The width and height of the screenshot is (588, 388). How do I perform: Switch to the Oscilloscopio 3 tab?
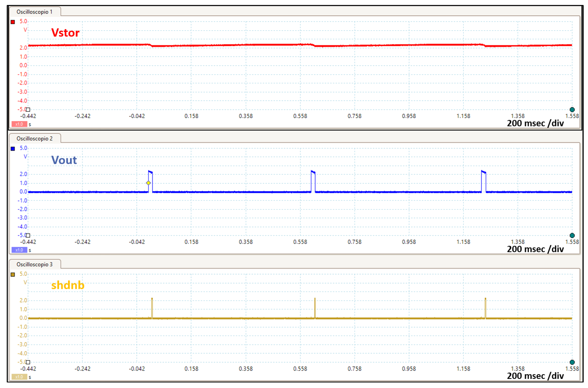(x=34, y=264)
